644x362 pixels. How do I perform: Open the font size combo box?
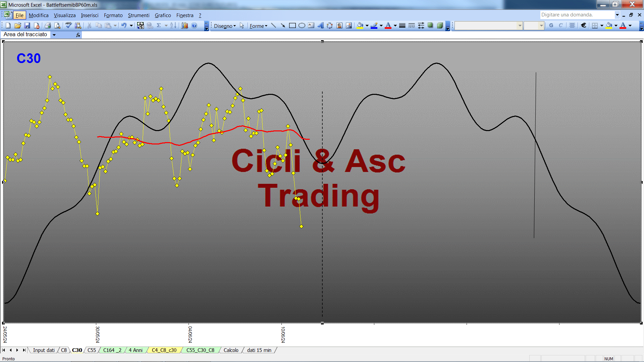(x=534, y=25)
